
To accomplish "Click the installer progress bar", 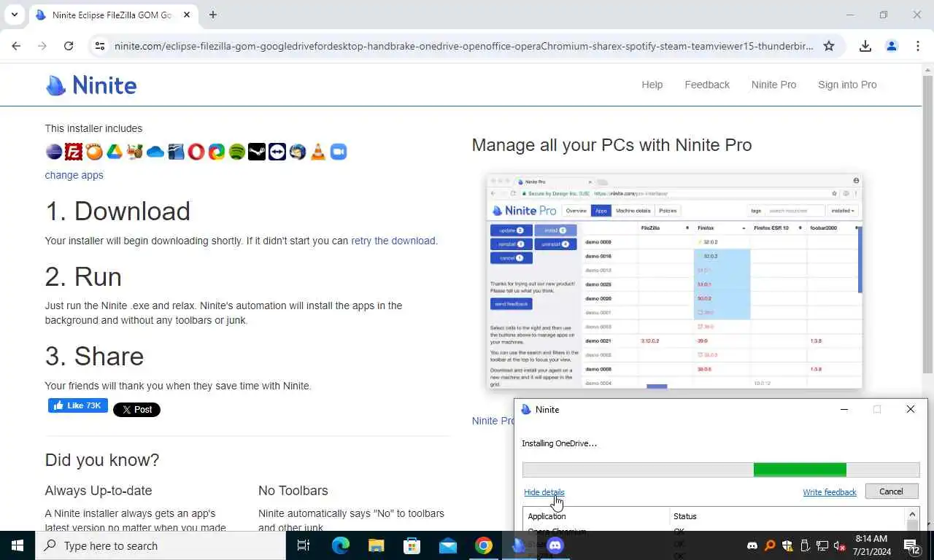I will coord(721,470).
